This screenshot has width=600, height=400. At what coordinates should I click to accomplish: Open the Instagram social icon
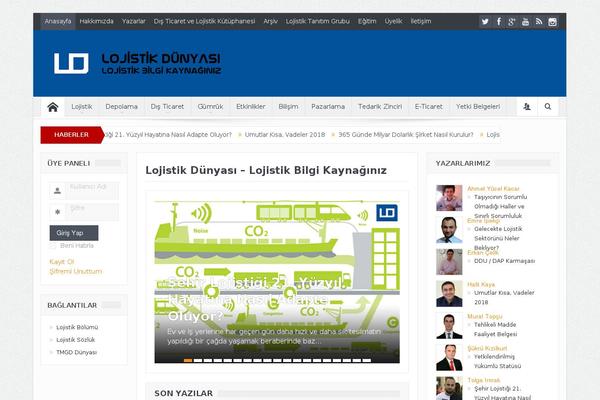pos(552,21)
